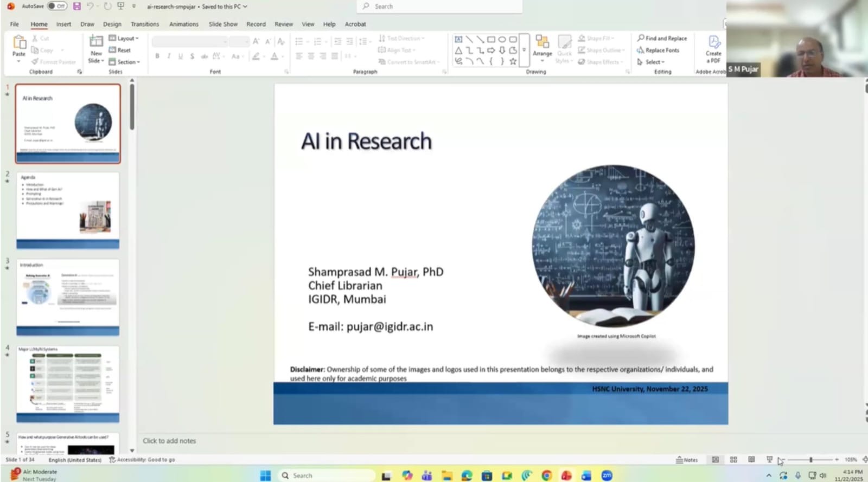Open Zoom app from the taskbar
The width and height of the screenshot is (868, 482).
[x=607, y=475]
